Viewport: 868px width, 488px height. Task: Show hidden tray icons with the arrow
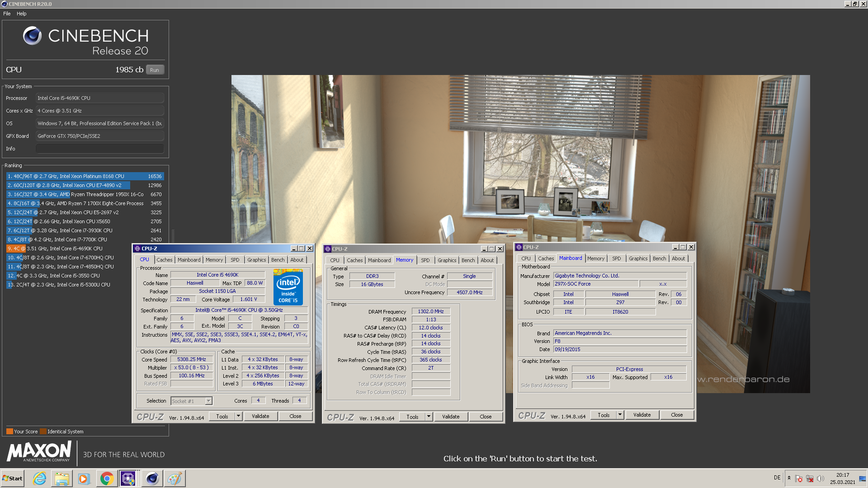click(789, 478)
